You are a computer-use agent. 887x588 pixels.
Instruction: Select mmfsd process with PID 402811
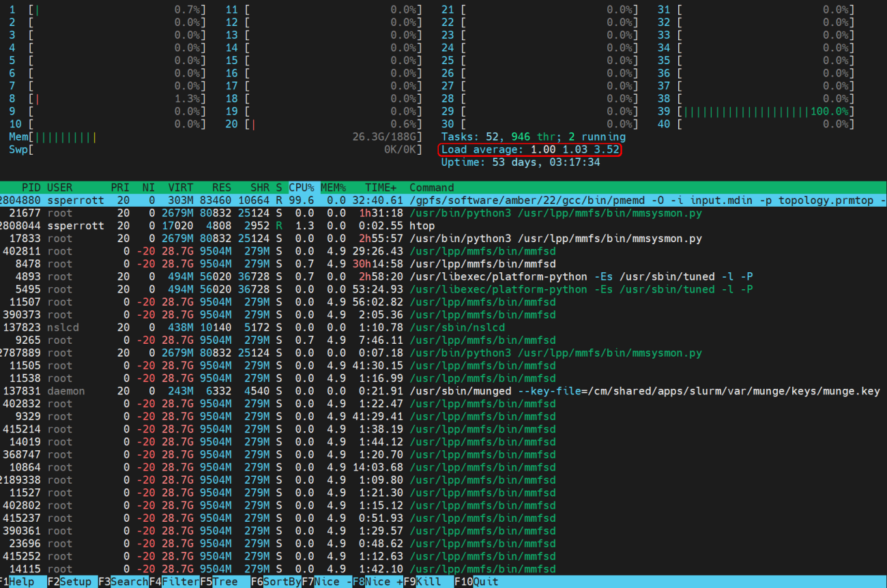click(x=443, y=251)
